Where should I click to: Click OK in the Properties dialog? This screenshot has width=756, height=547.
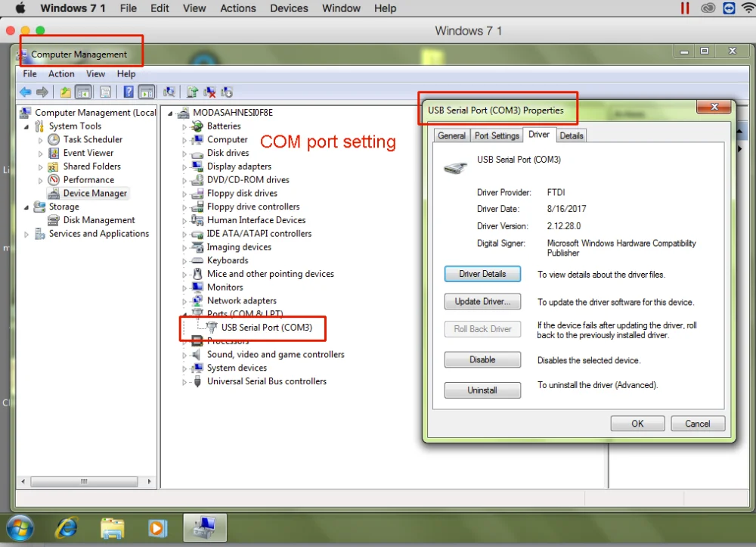pos(637,424)
